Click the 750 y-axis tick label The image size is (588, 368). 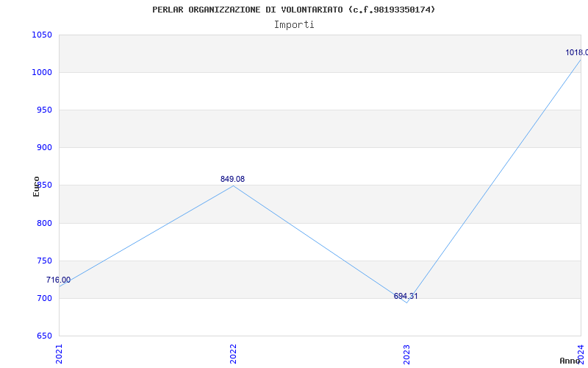(x=44, y=261)
